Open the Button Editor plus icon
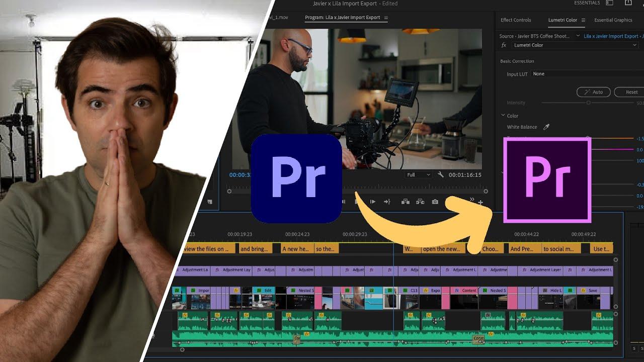Viewport: 644px width, 362px height. [x=480, y=203]
